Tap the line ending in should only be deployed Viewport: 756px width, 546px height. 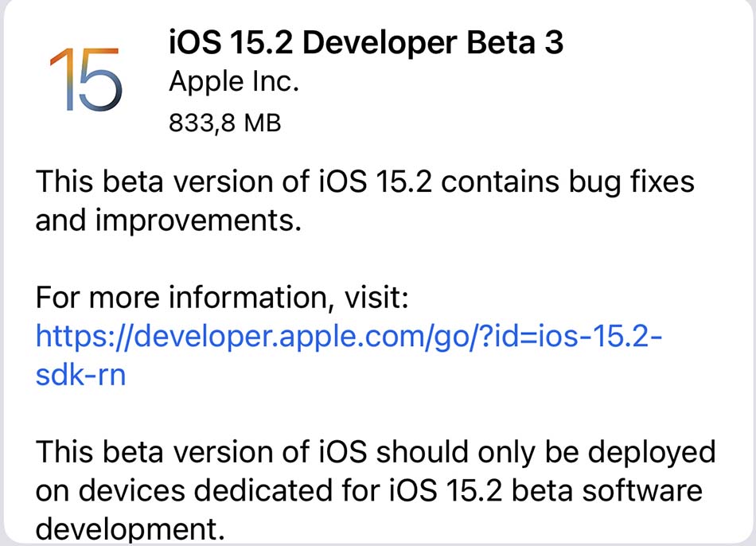[x=376, y=452]
